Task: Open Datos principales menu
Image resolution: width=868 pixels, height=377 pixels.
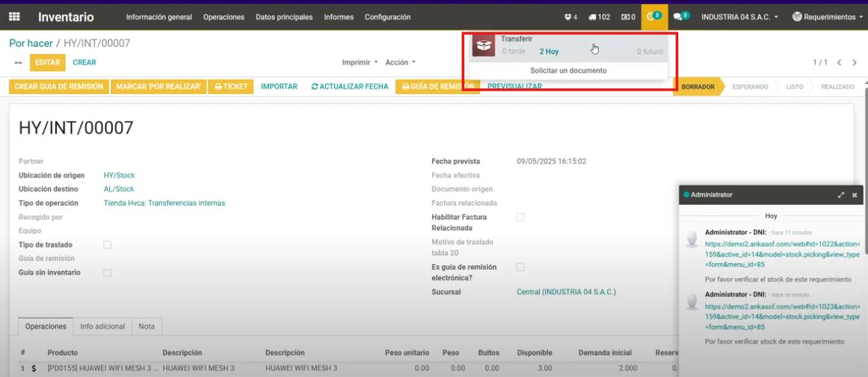Action: coord(284,17)
